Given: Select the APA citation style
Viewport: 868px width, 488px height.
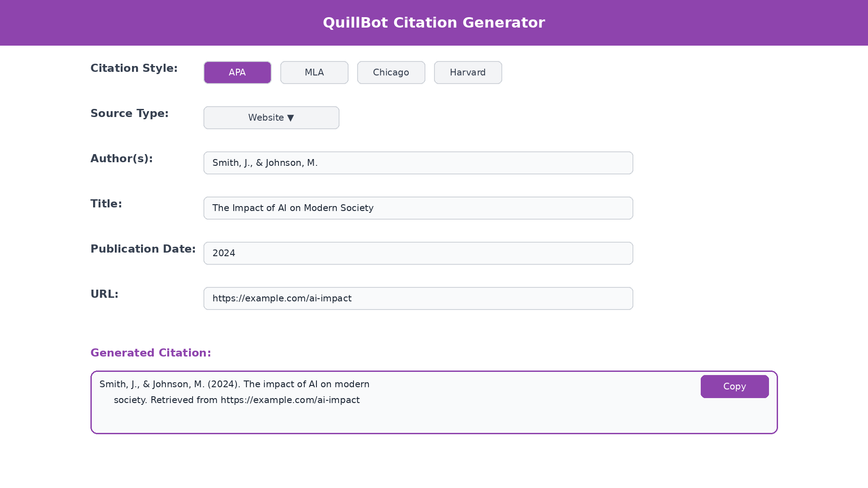Looking at the screenshot, I should 237,72.
